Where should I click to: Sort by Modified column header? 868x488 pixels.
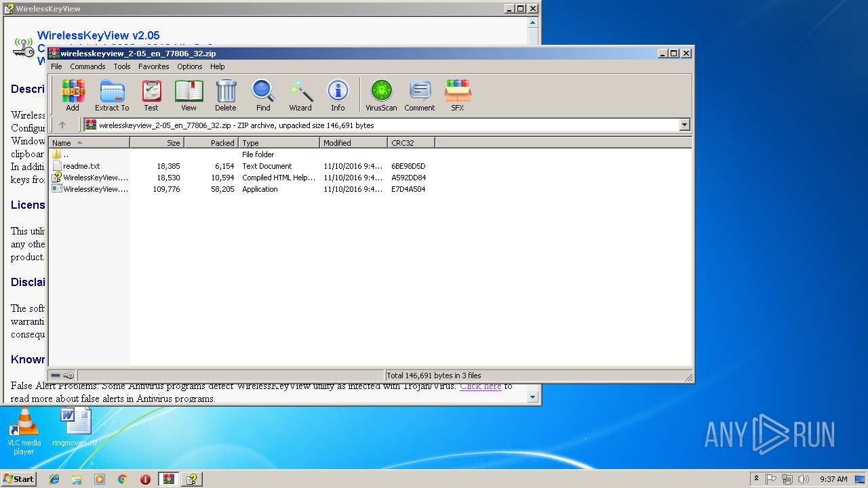pyautogui.click(x=353, y=143)
